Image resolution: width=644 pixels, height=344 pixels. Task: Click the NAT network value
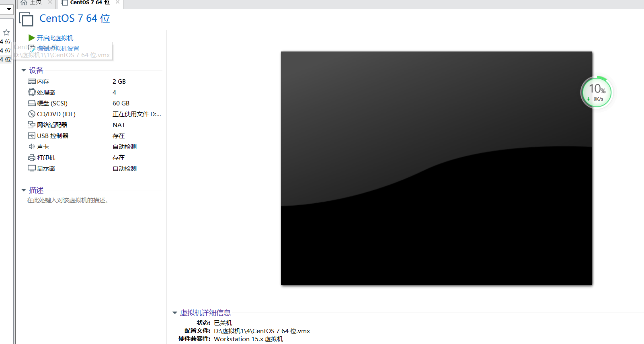click(119, 125)
